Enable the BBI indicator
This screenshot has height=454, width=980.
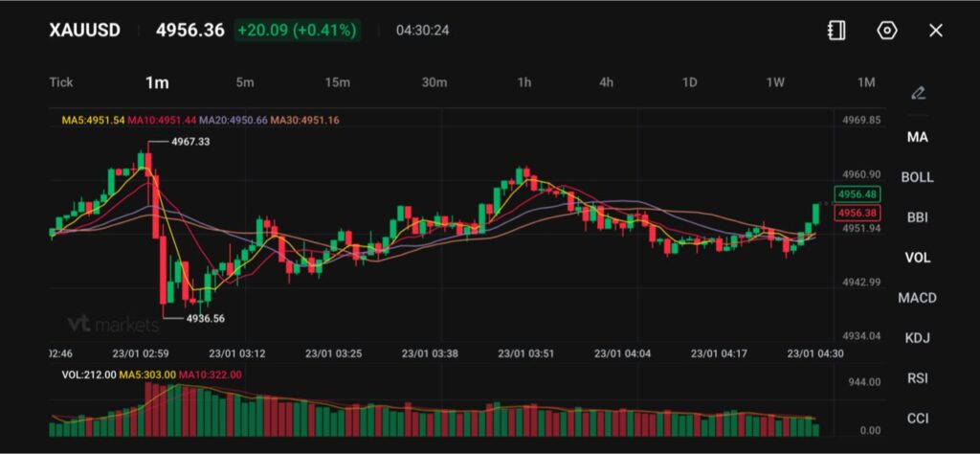point(917,217)
